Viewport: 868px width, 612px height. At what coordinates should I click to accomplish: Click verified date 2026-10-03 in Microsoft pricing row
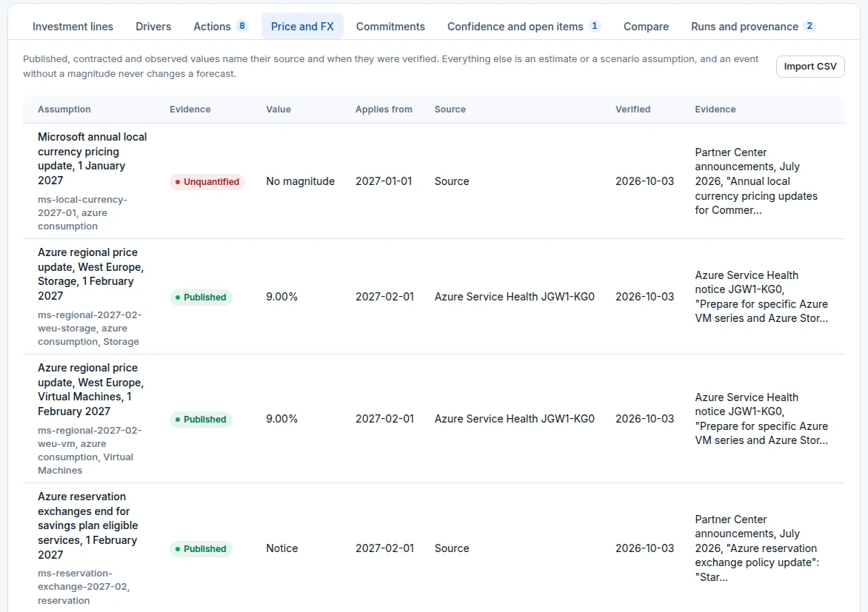(645, 181)
